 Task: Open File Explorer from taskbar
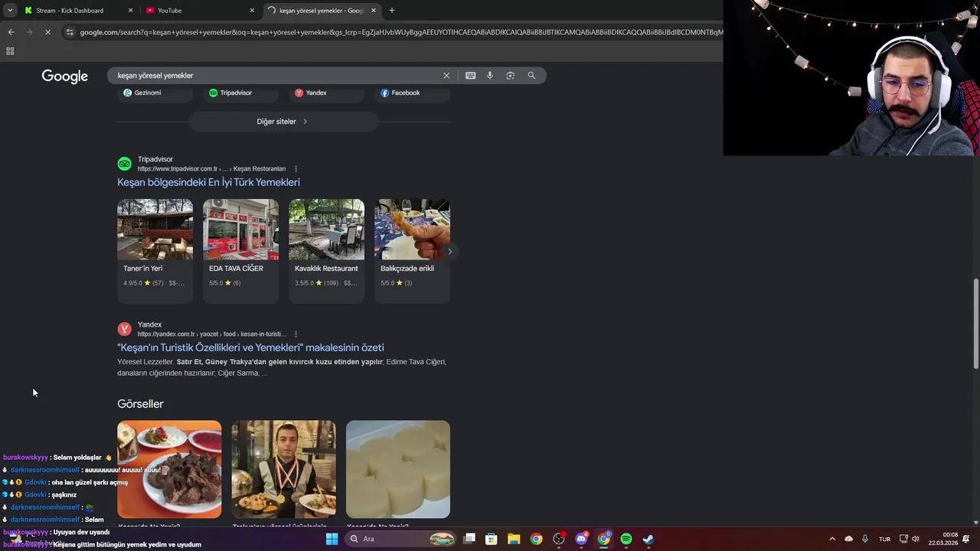point(514,539)
